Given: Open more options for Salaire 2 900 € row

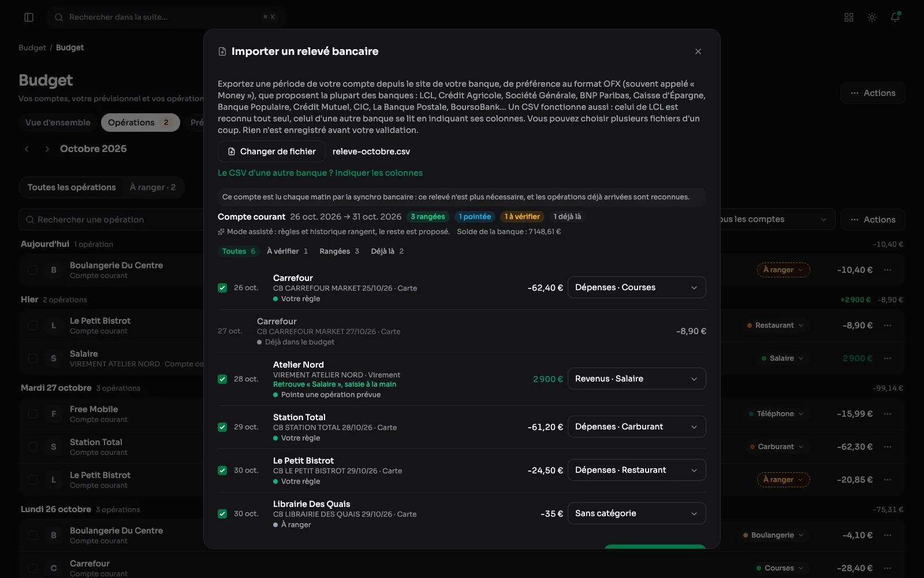Looking at the screenshot, I should point(888,358).
